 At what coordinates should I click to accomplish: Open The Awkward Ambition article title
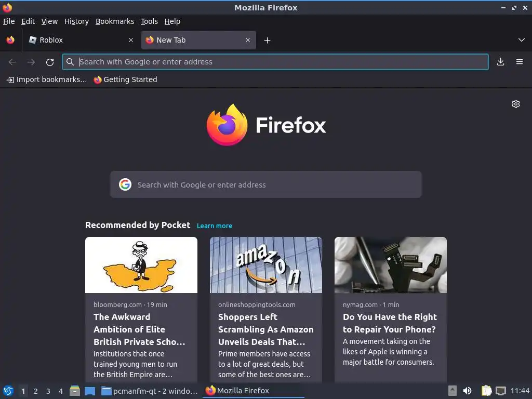(x=139, y=329)
